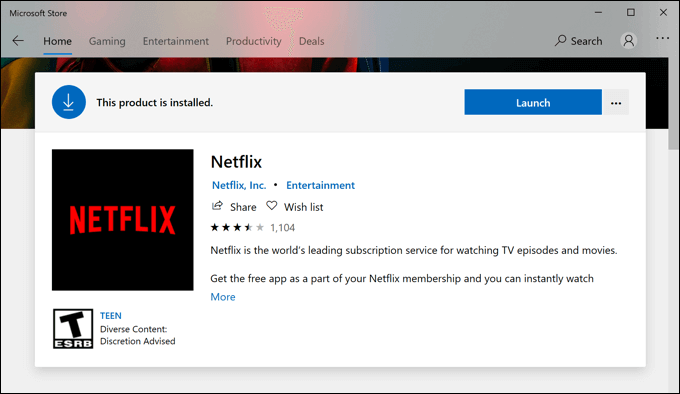The height and width of the screenshot is (394, 680).
Task: Click the Share label text
Action: tap(243, 207)
